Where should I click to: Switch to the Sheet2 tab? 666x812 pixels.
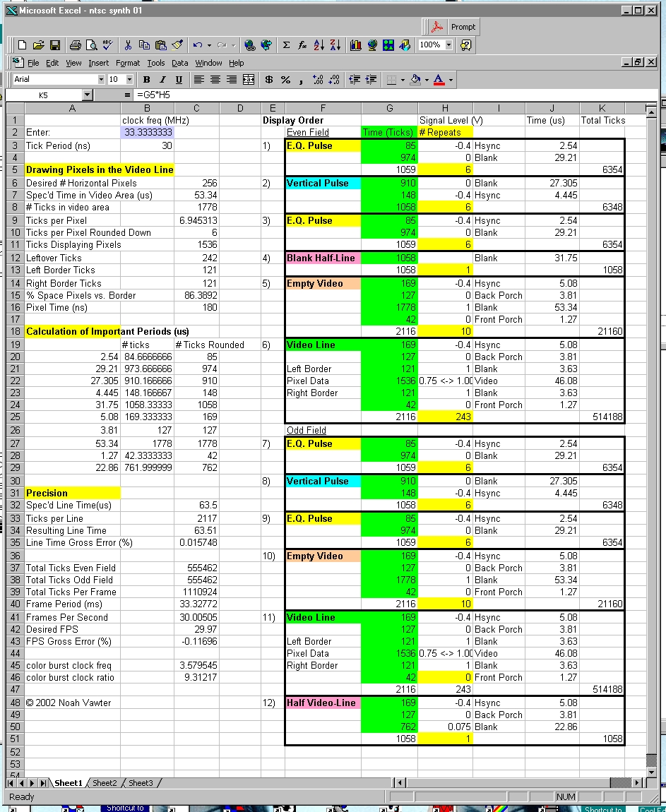[x=105, y=783]
